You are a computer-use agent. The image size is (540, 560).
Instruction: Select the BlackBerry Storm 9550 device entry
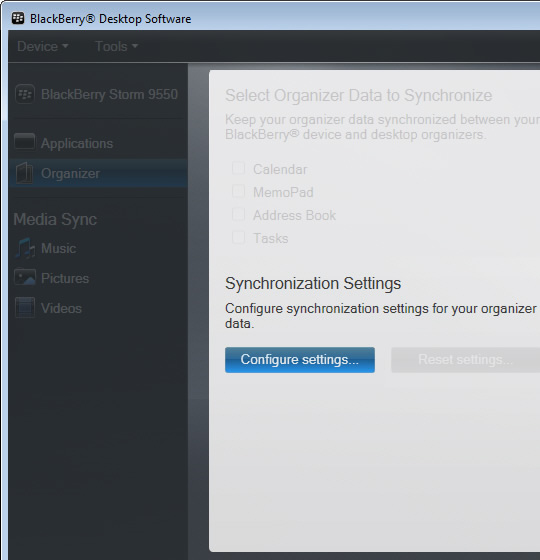tap(109, 94)
